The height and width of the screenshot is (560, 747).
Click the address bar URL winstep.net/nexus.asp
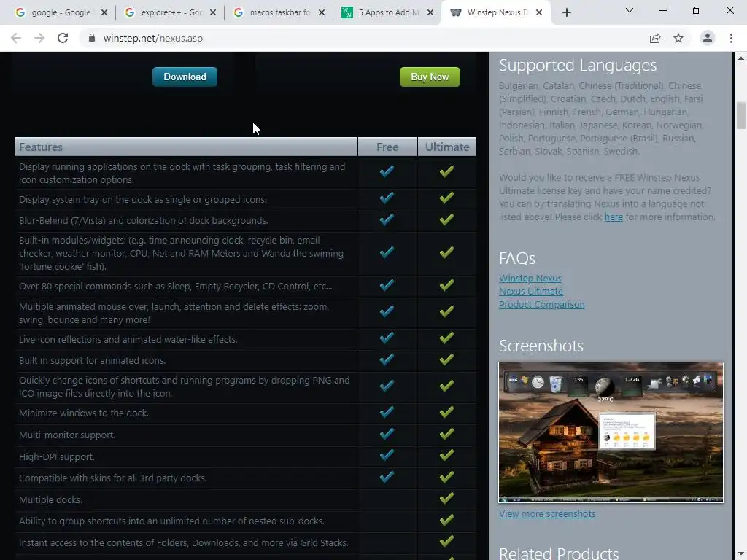pos(153,38)
